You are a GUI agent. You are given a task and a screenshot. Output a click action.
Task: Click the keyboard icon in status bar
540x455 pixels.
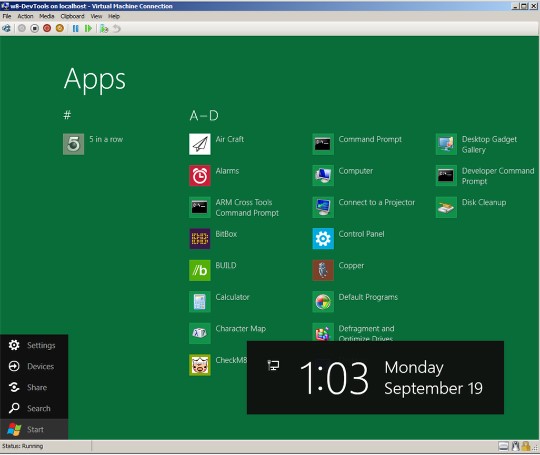503,446
